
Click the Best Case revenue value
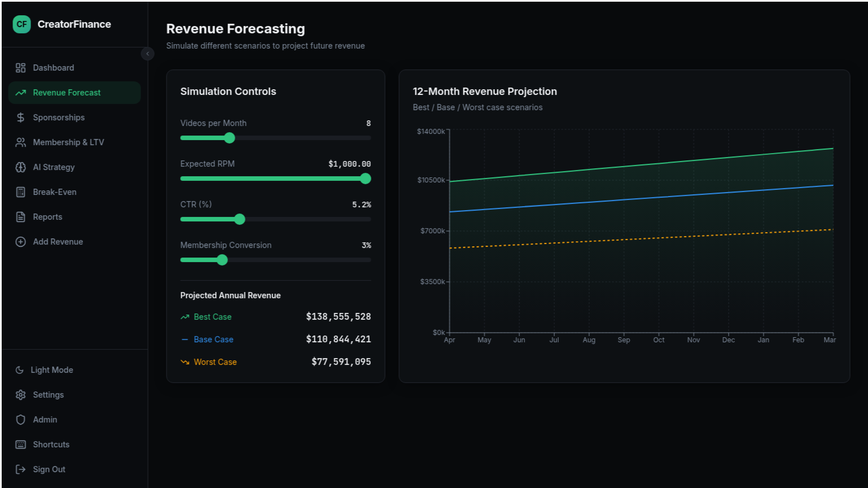pyautogui.click(x=338, y=316)
